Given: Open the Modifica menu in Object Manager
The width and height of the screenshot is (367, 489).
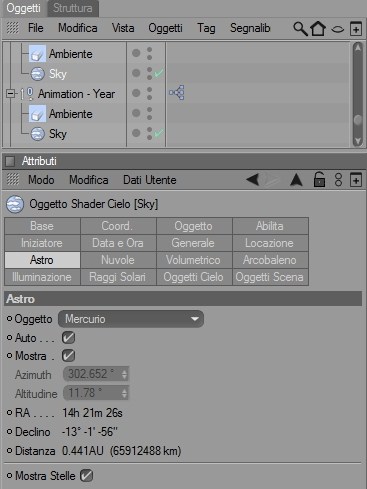Looking at the screenshot, I should (x=78, y=28).
